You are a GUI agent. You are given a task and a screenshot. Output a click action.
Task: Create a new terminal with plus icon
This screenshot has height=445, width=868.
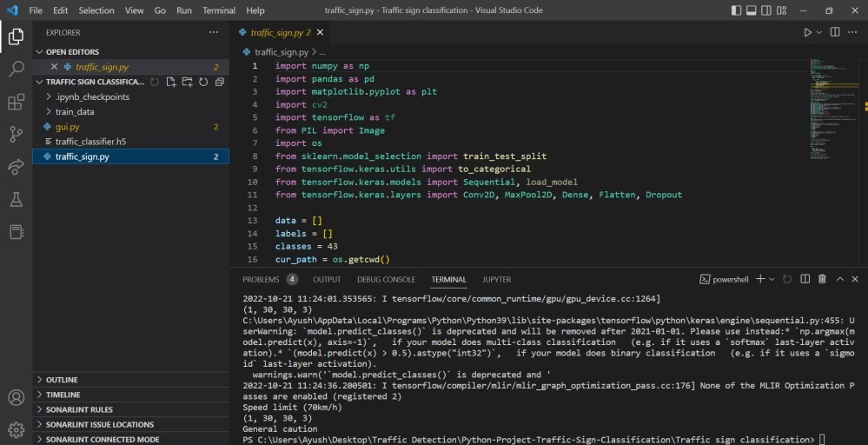point(760,279)
